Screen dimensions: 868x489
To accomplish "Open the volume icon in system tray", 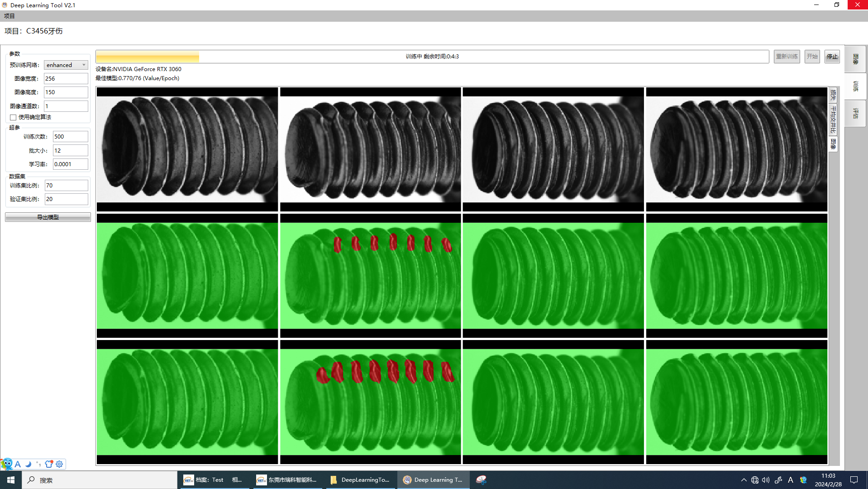I will click(x=765, y=480).
